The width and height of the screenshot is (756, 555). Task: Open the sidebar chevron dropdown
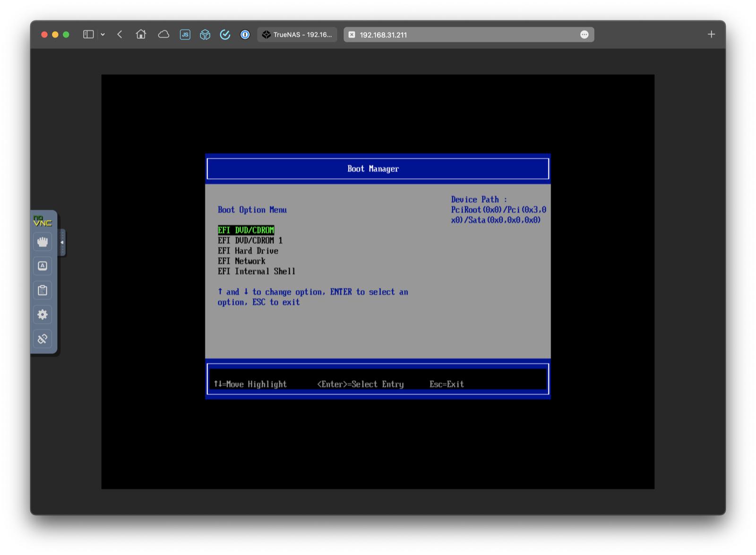tap(102, 34)
